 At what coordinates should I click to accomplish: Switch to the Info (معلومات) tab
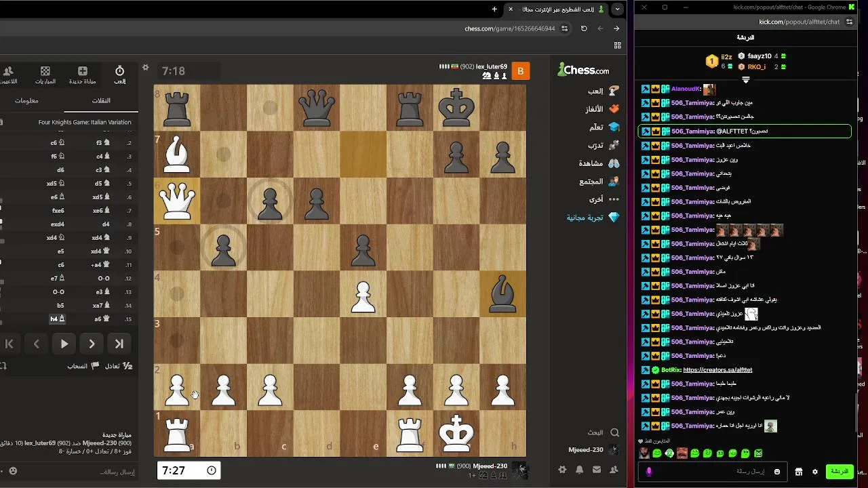[27, 100]
